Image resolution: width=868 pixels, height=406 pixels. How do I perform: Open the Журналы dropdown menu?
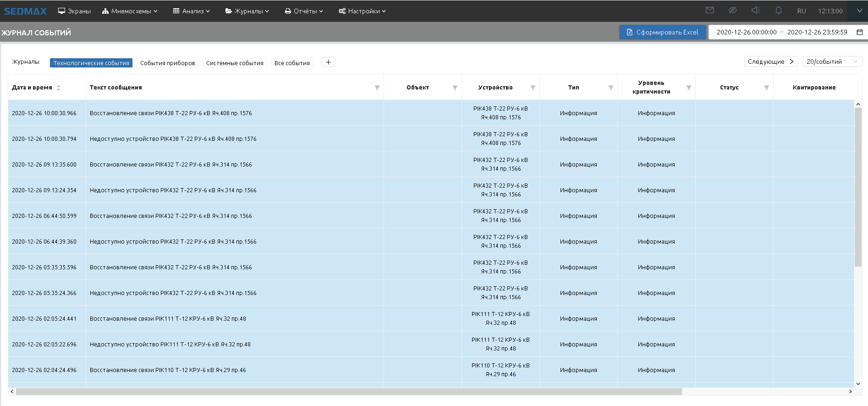pos(247,11)
